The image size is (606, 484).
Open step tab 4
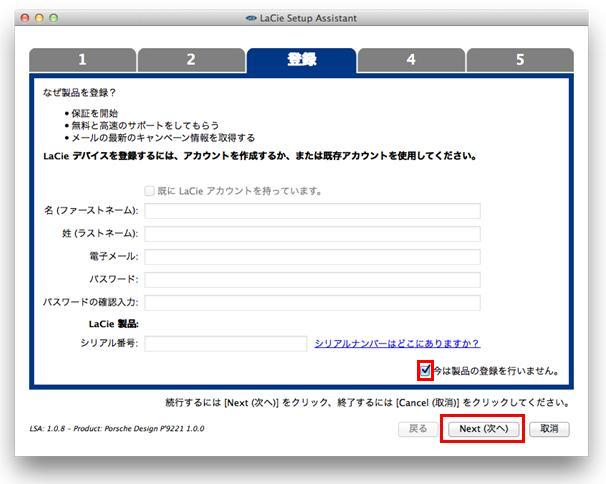411,60
